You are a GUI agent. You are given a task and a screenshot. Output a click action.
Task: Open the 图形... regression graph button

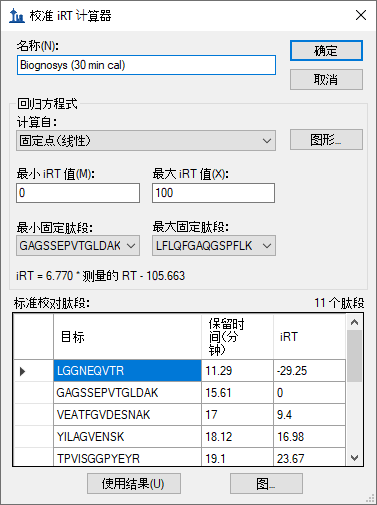coord(326,140)
